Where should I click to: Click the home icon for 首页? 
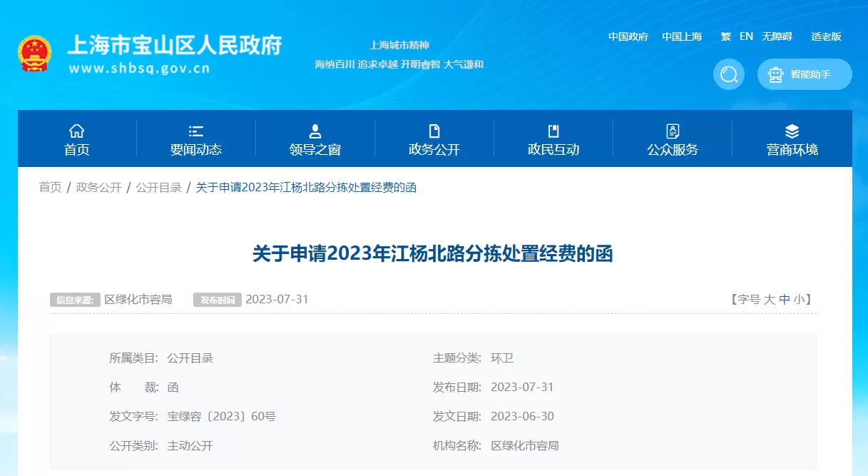coord(76,131)
